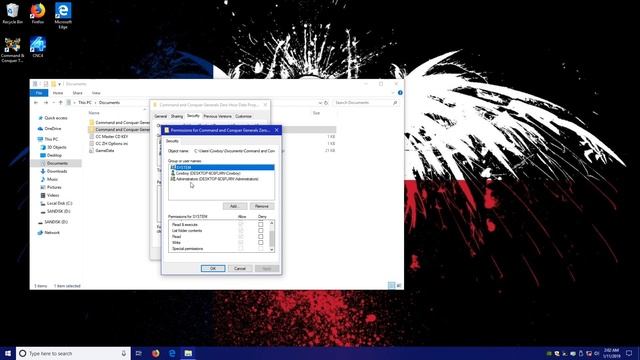Open Edge from the taskbar

[172, 353]
